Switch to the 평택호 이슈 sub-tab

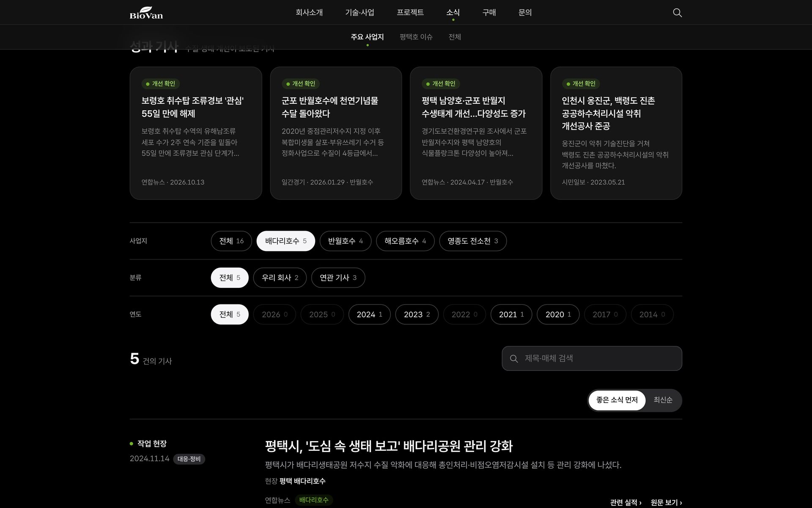click(x=416, y=37)
